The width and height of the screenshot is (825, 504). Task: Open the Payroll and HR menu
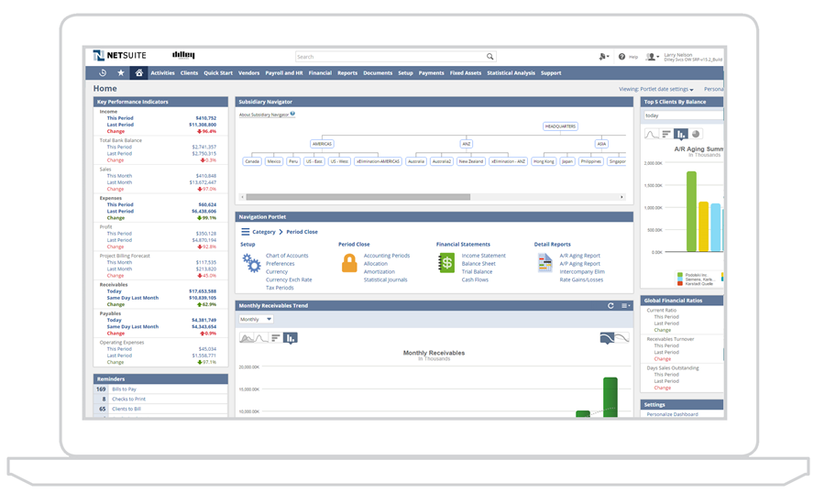click(284, 73)
